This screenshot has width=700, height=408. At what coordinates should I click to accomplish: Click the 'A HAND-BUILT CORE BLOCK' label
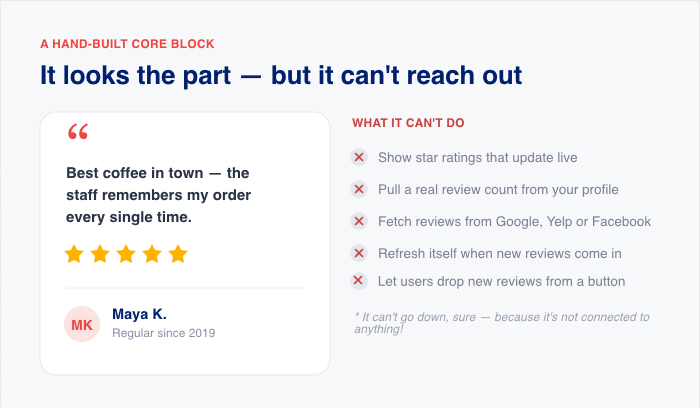tap(127, 44)
